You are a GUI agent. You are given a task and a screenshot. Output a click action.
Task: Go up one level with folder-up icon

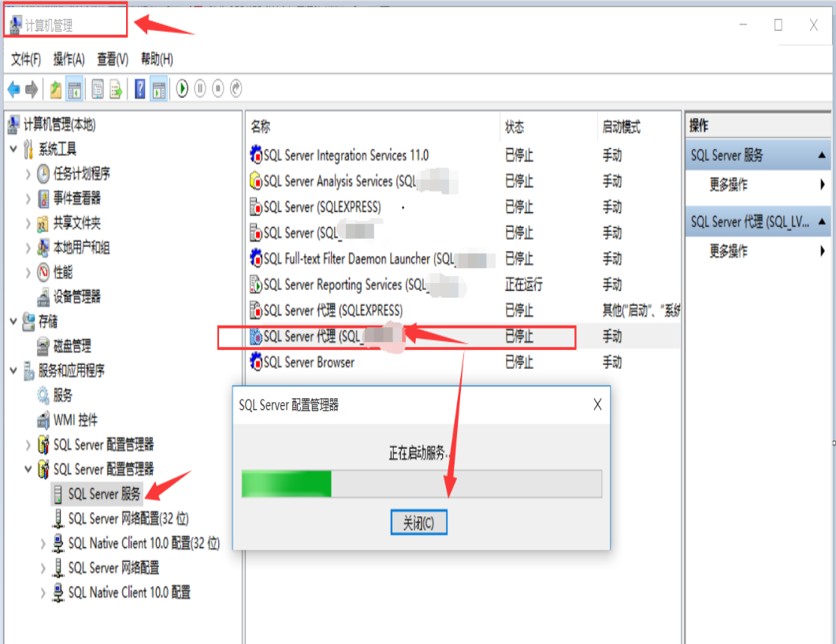pos(55,89)
